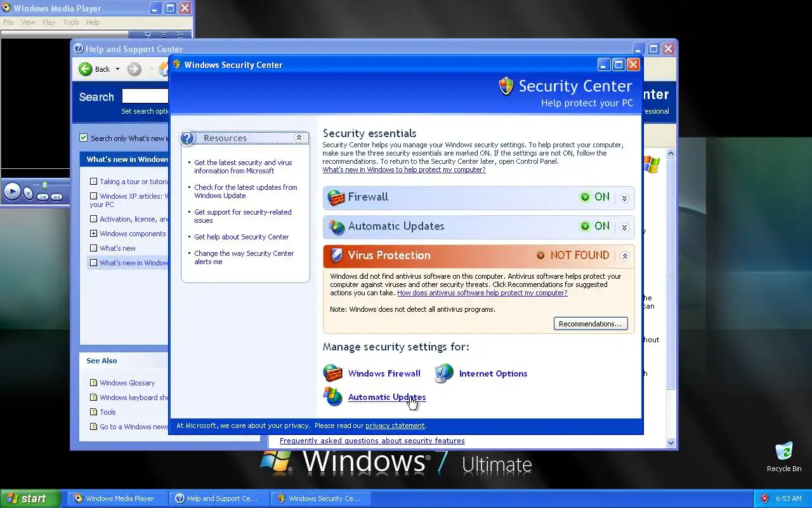This screenshot has width=812, height=508.
Task: Click the Windows Glossary topic icon
Action: [x=93, y=383]
